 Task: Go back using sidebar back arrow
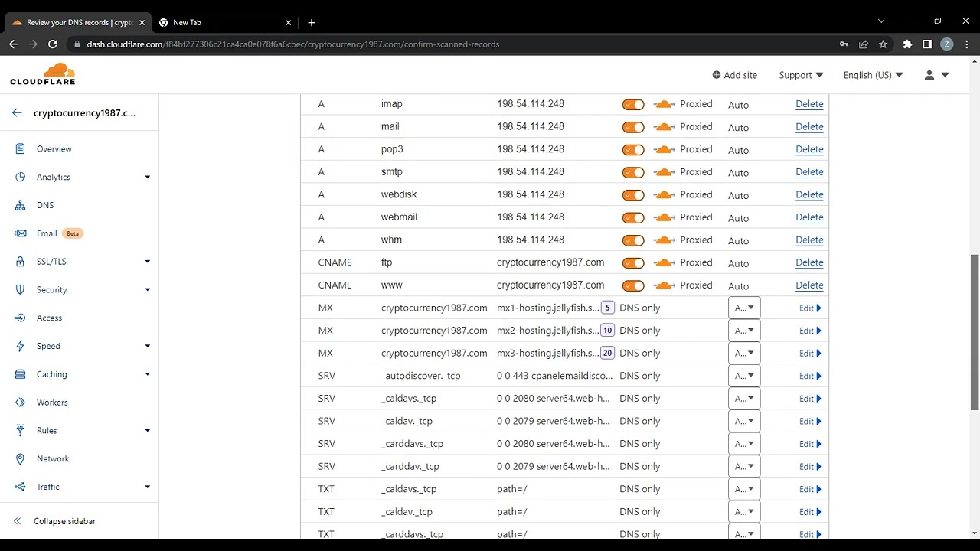click(17, 112)
